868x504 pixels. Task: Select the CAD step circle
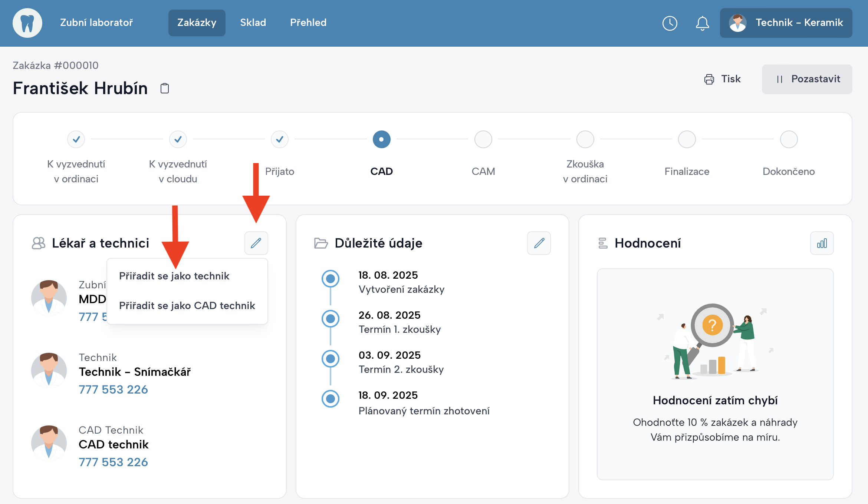(x=381, y=139)
